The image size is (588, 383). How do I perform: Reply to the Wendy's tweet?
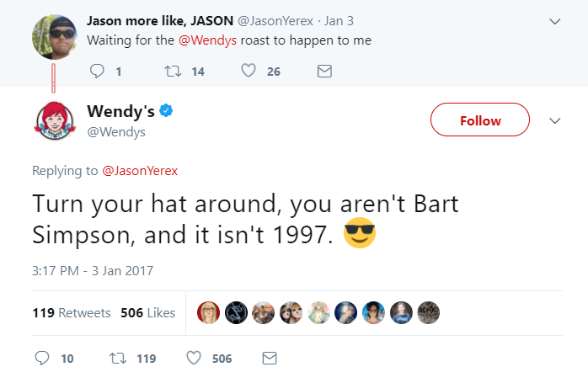click(42, 359)
